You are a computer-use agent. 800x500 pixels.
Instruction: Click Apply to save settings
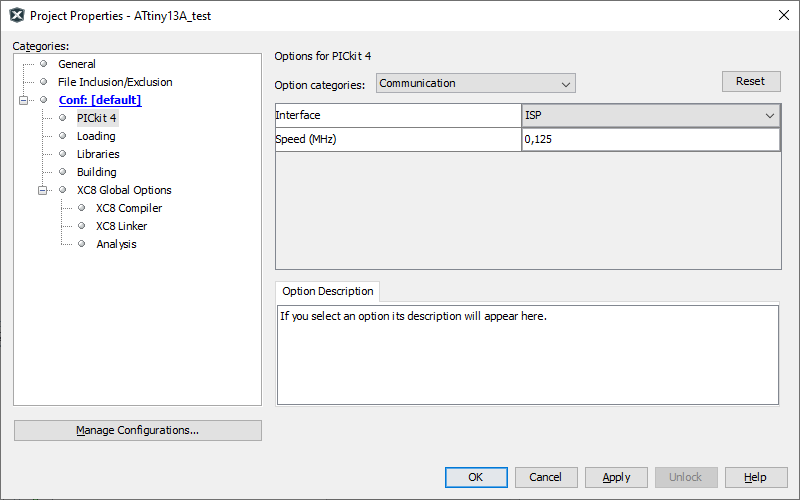(x=616, y=477)
